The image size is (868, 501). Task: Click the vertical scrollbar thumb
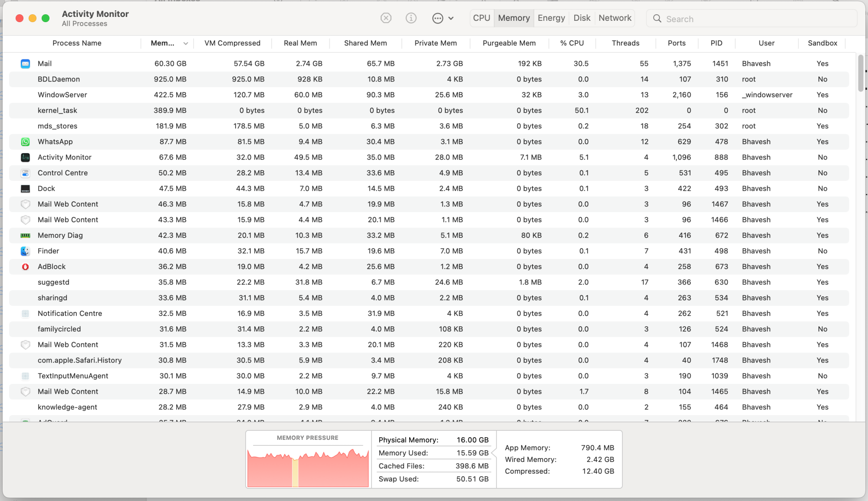pos(860,73)
